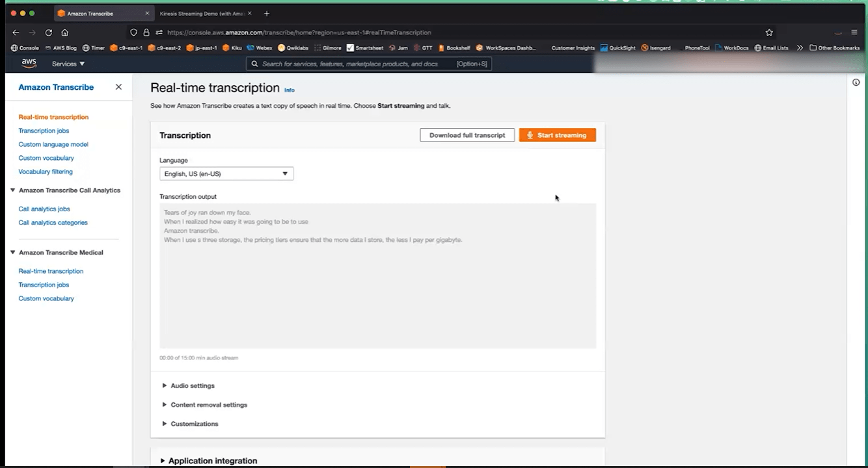Screen dimensions: 868x468
Task: Open the Console bookmark
Action: click(x=25, y=47)
